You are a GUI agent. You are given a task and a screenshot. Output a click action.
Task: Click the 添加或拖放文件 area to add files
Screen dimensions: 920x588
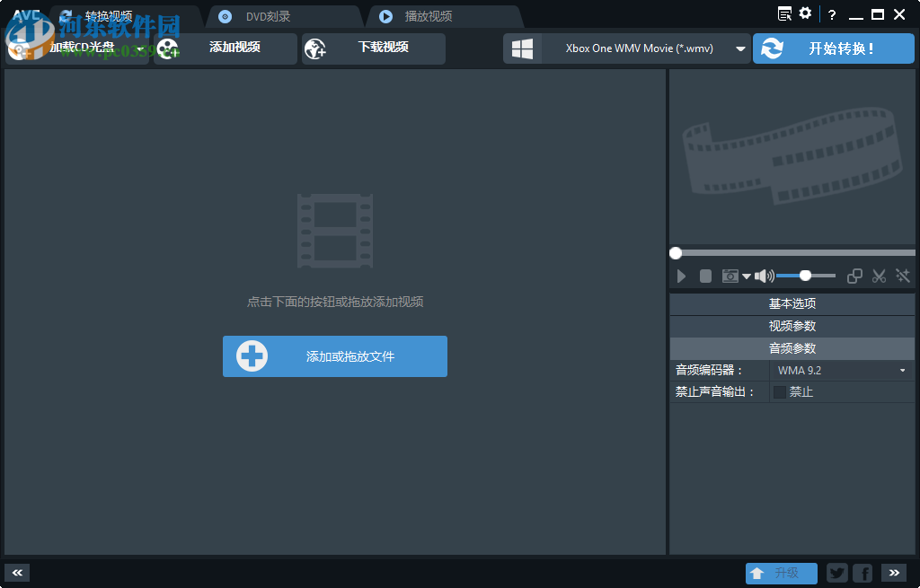click(x=334, y=356)
